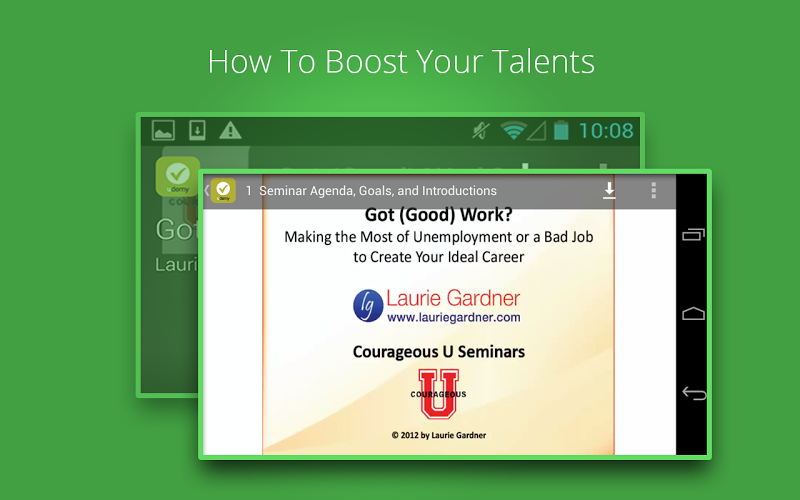
Task: Tap the Android home button
Action: coord(693,313)
